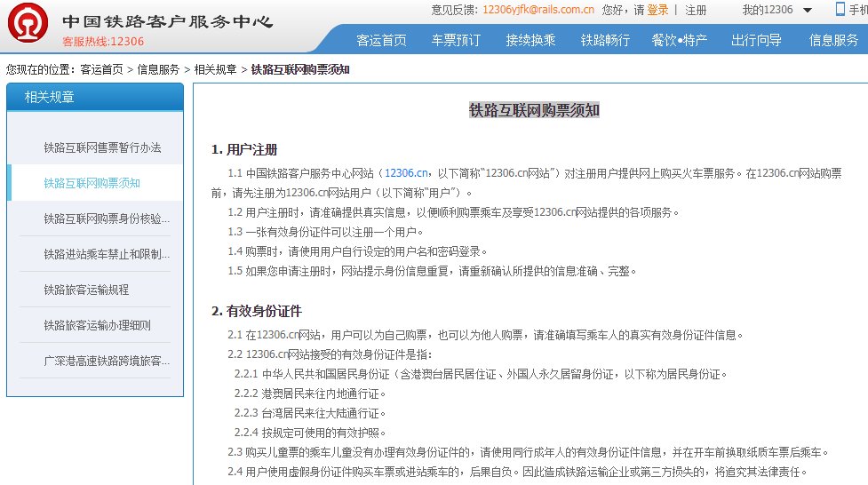Click the mobile phone icon at top right
868x485 pixels.
click(840, 9)
